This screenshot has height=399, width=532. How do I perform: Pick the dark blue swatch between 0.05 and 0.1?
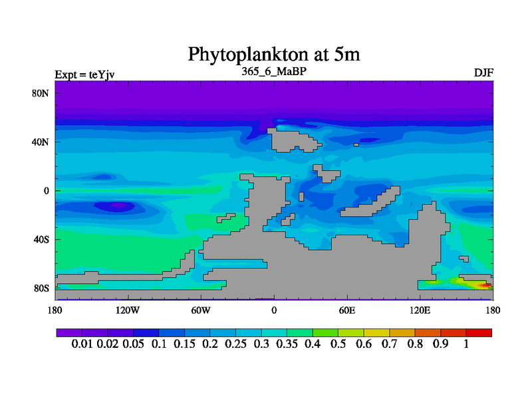tap(146, 332)
